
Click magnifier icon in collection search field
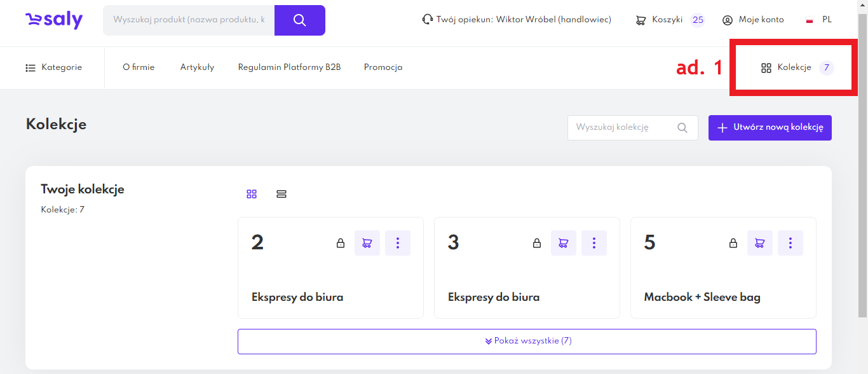[x=682, y=128]
